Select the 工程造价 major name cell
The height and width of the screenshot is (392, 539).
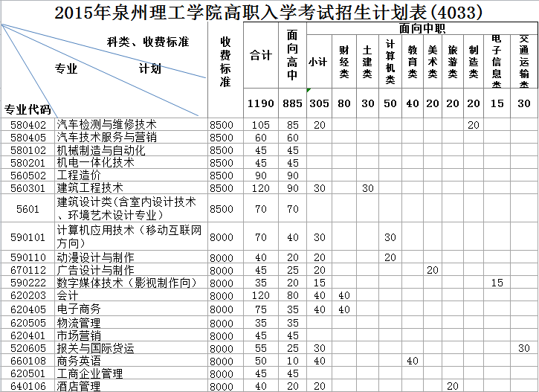point(131,175)
